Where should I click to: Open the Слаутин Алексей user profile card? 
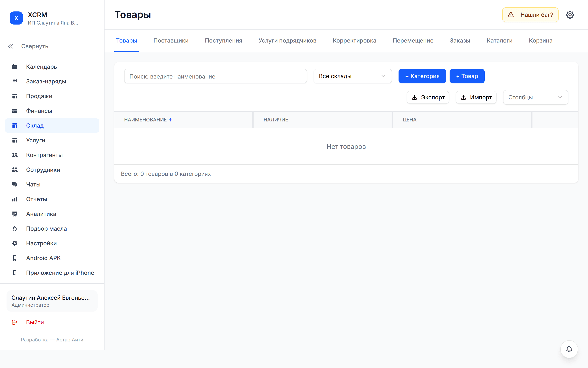click(x=52, y=301)
